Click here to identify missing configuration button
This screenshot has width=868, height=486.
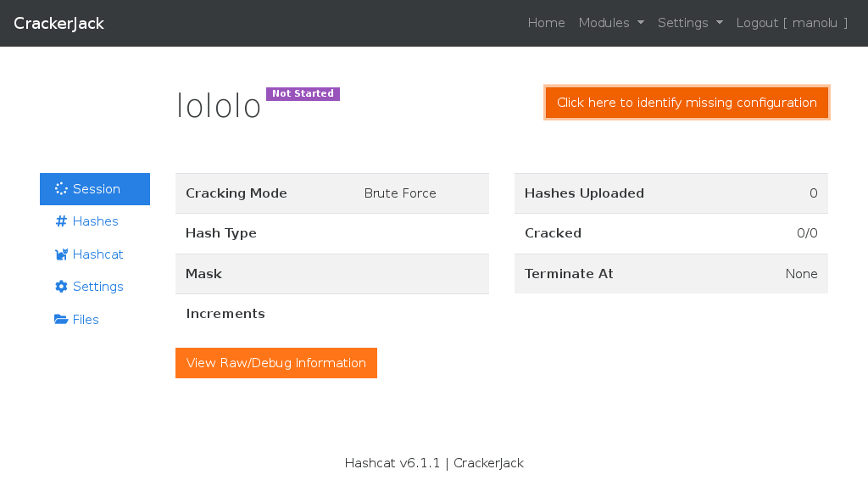click(687, 103)
